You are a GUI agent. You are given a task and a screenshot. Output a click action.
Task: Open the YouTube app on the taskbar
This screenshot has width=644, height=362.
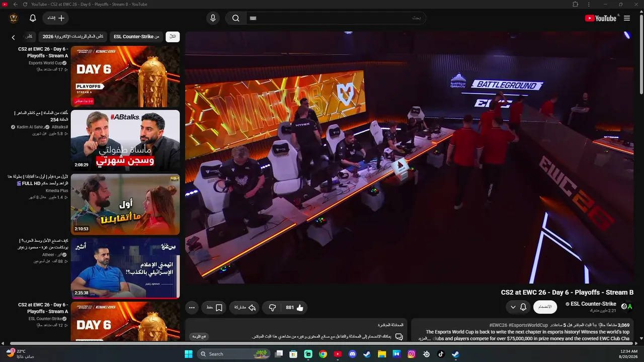338,354
